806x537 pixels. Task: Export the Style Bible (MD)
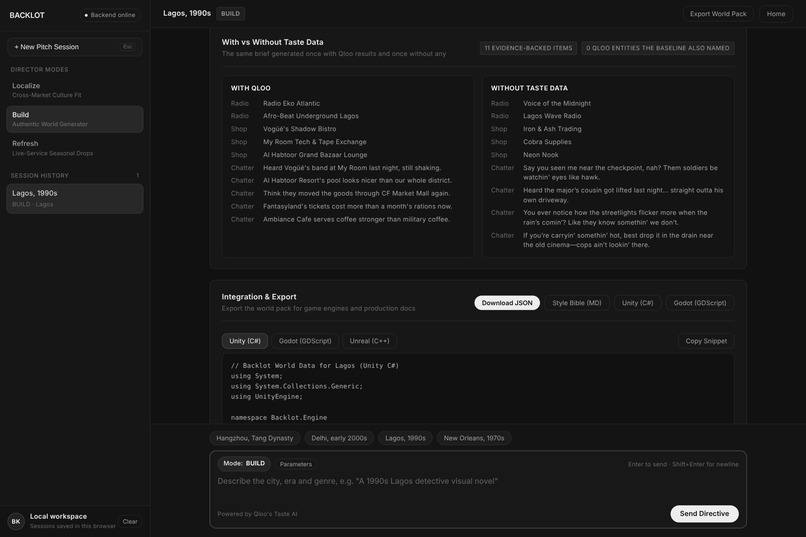point(577,303)
